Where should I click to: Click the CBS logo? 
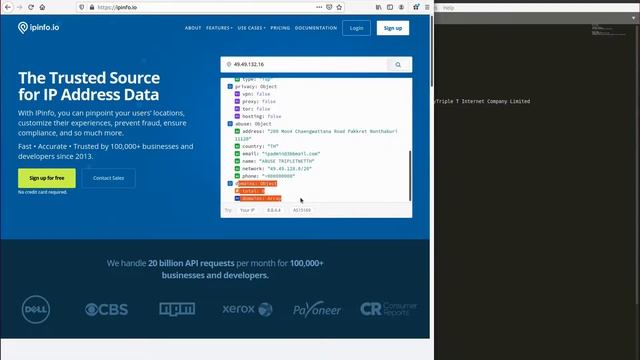(x=107, y=309)
